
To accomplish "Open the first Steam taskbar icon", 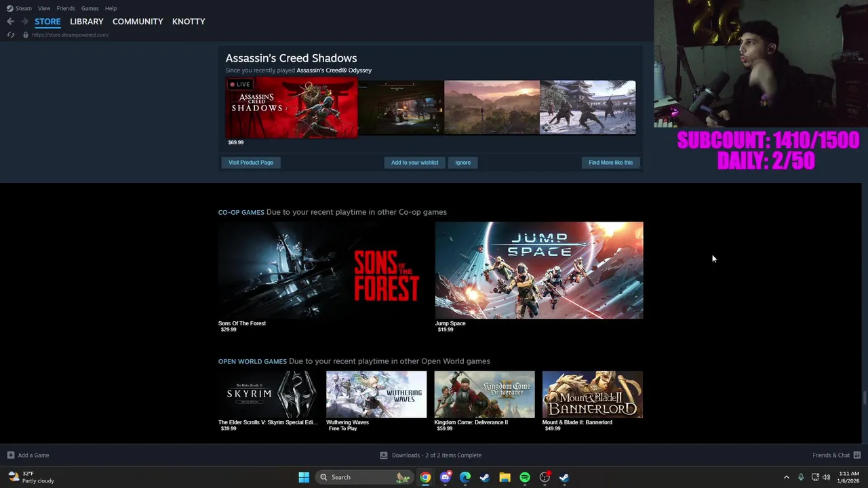I will coord(485,477).
